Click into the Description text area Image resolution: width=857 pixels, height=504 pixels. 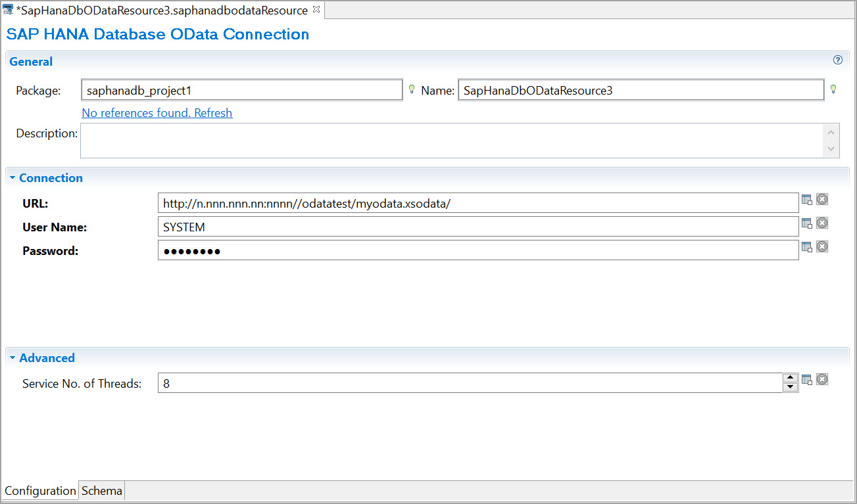(451, 141)
